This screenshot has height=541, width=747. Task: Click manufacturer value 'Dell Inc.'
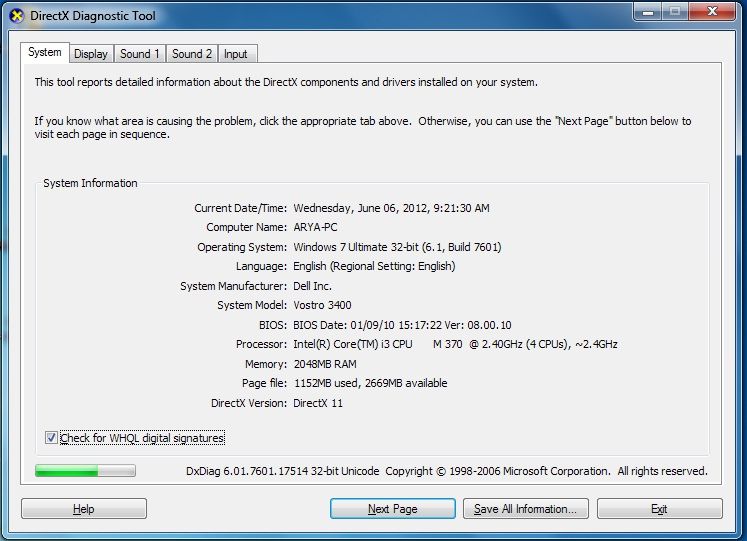click(313, 286)
